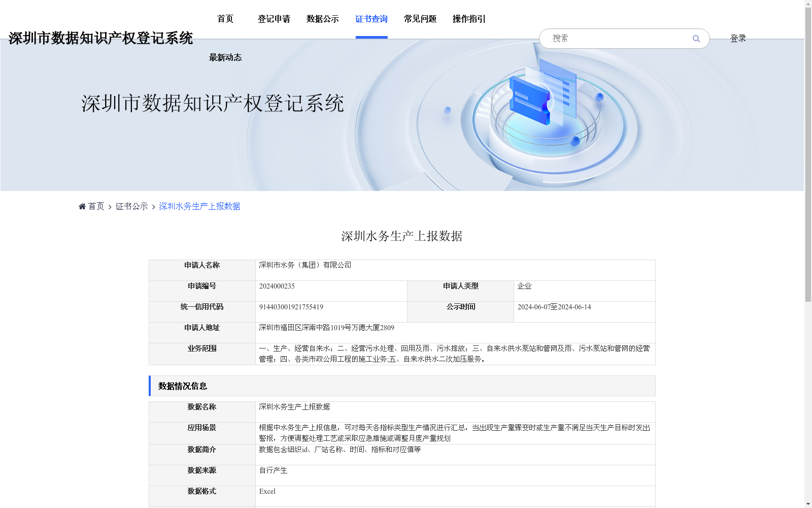Click application number 2024000235

tap(277, 286)
